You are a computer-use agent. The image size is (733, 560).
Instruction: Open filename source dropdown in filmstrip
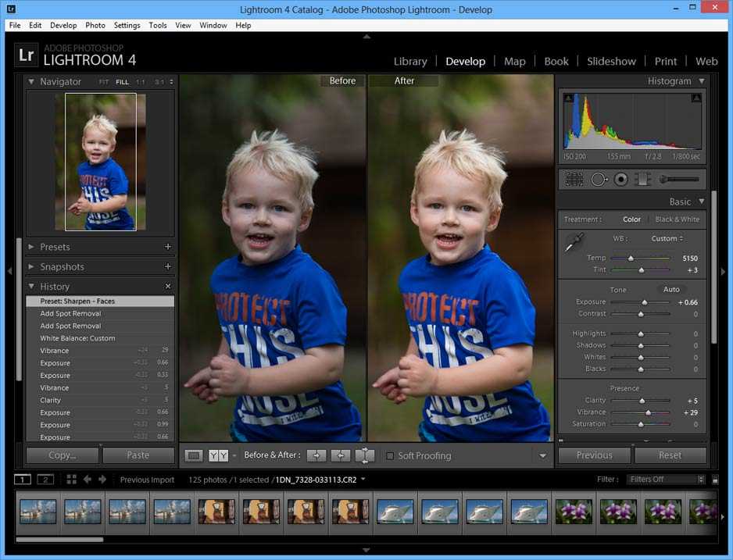363,480
